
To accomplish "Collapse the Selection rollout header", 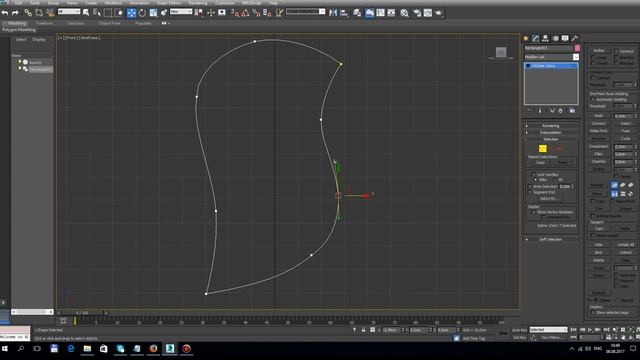I will point(551,139).
